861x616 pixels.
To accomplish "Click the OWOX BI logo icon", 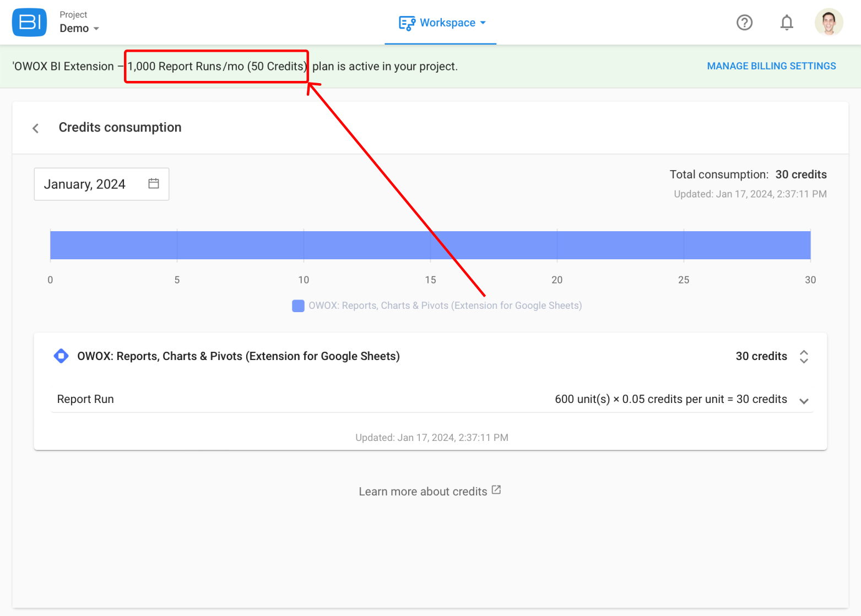I will pos(29,23).
